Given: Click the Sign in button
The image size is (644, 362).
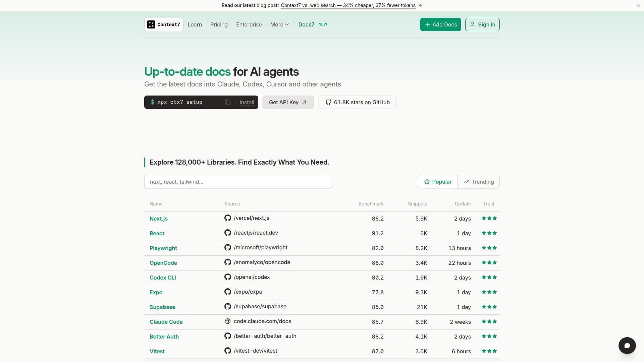Looking at the screenshot, I should pyautogui.click(x=482, y=24).
